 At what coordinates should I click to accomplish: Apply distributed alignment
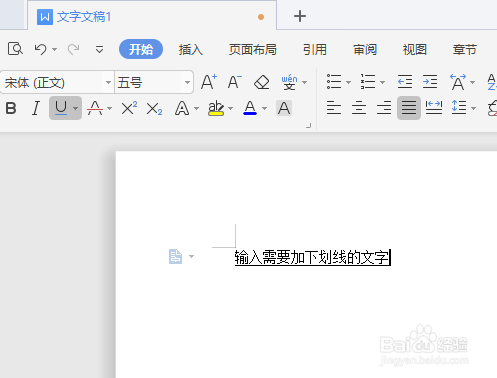(434, 108)
